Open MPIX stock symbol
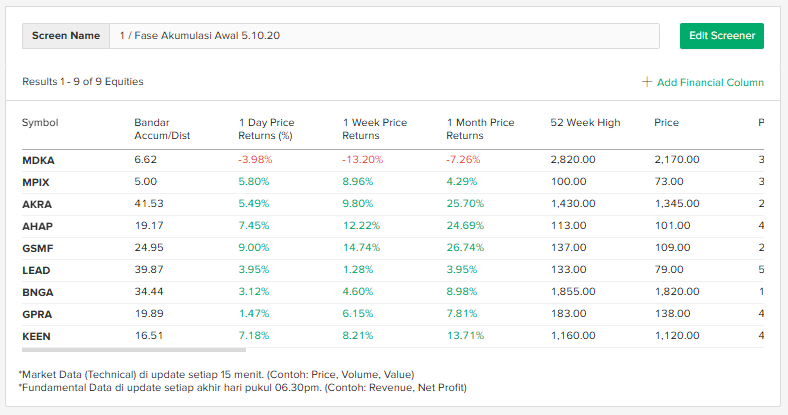The image size is (788, 415). [x=36, y=182]
